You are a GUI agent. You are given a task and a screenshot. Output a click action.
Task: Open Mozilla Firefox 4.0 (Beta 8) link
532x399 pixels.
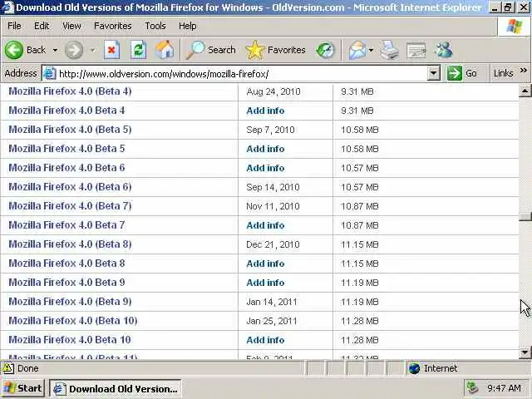[x=70, y=244]
